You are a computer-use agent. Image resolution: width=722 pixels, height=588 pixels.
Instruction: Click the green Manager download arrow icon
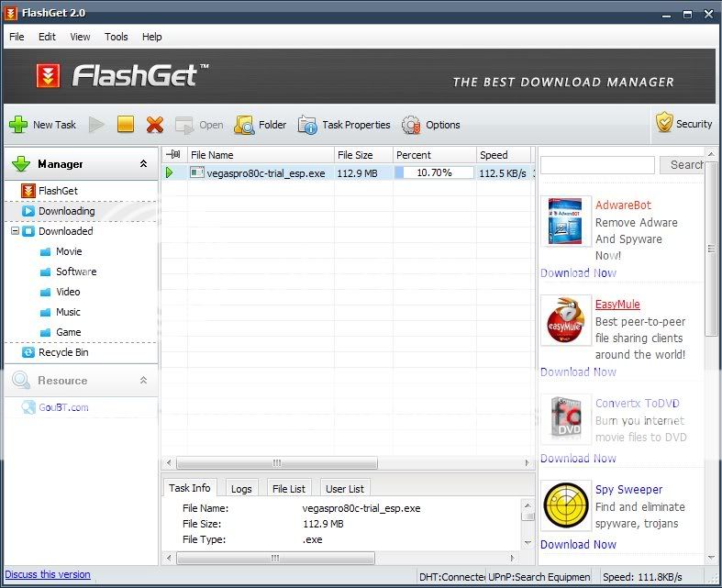coord(21,164)
